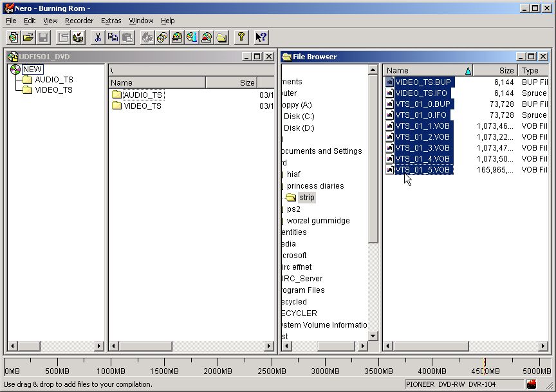Click the Write CD burn icon
Image resolution: width=556 pixels, height=392 pixels.
pyautogui.click(x=78, y=37)
